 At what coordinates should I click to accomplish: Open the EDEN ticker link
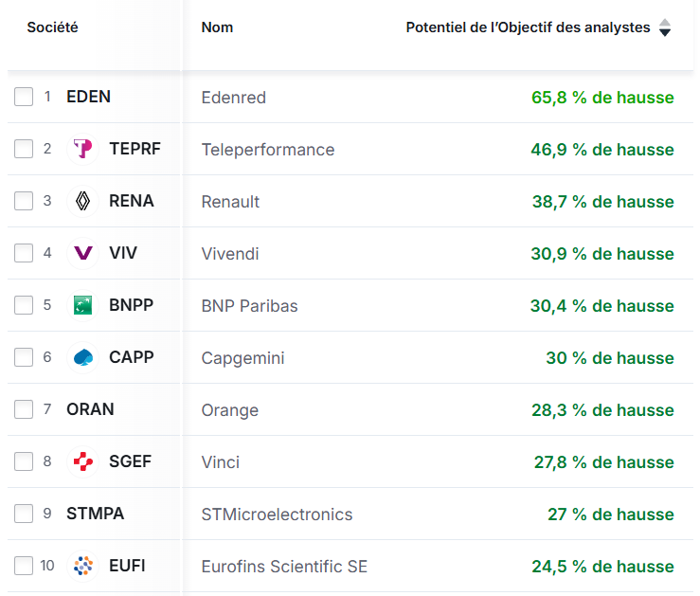(88, 97)
